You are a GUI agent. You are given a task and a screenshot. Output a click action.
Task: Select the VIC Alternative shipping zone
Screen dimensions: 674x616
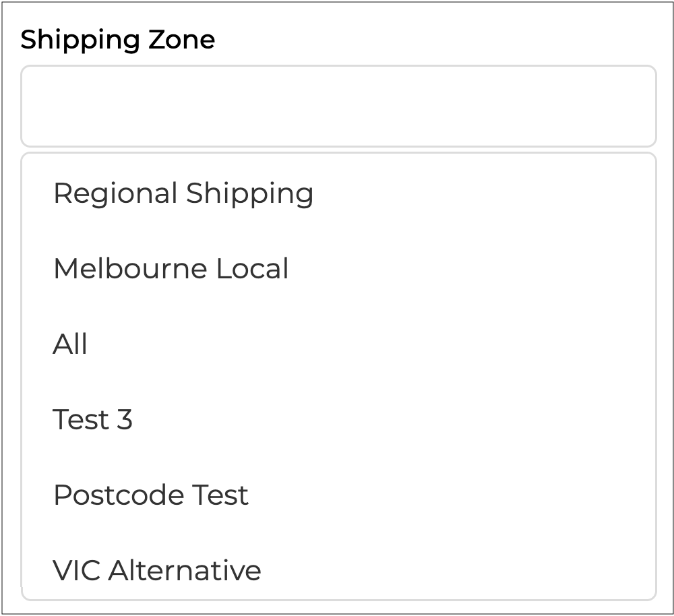click(x=156, y=570)
